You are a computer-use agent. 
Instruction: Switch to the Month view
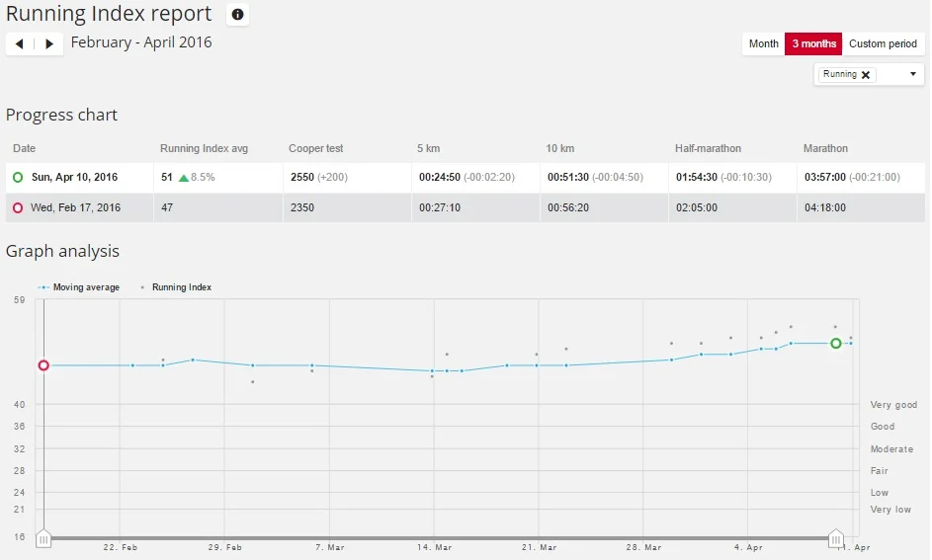763,44
